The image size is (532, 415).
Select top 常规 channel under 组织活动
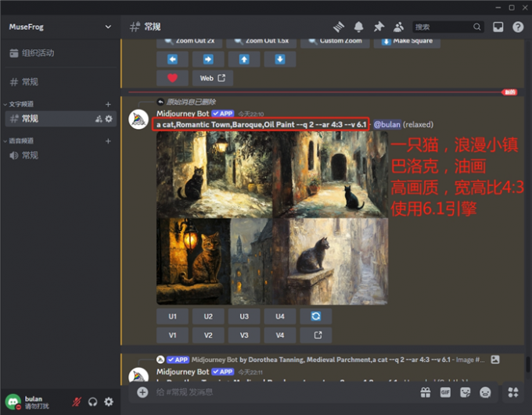(60, 82)
